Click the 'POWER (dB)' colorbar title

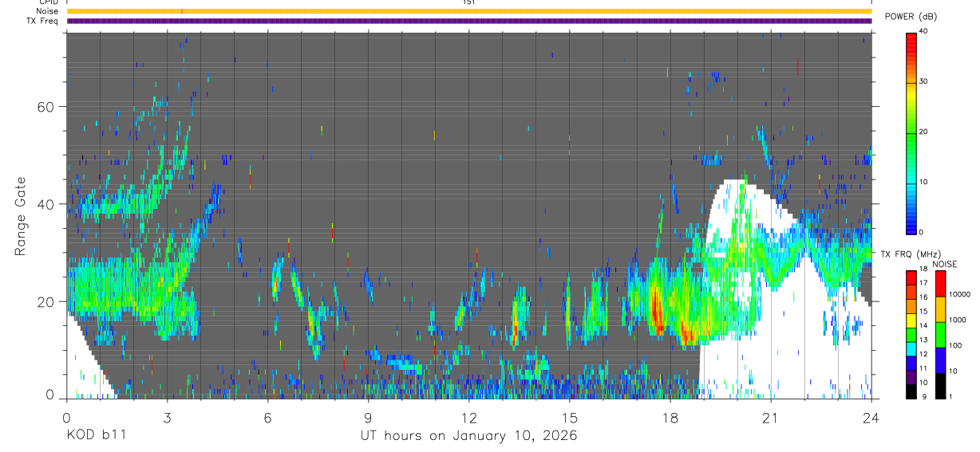(911, 17)
